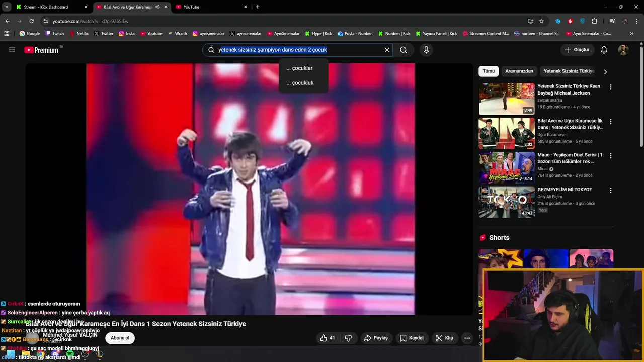Open new browser tab with plus
Screen dimensions: 644x362
tap(258, 7)
